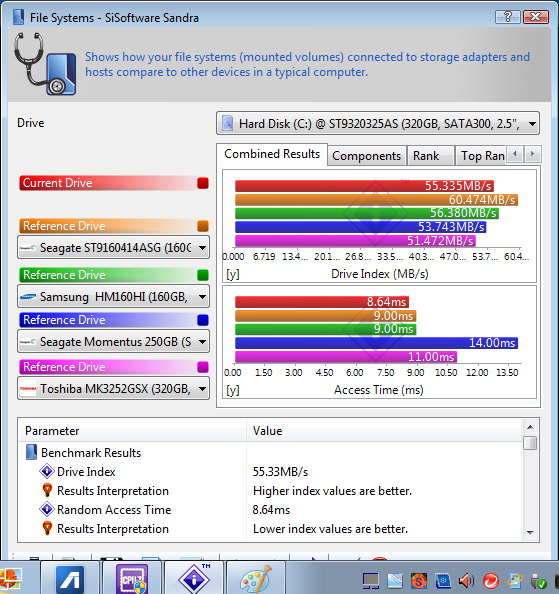
Task: Click the Windows flag tray icon
Action: tap(515, 580)
